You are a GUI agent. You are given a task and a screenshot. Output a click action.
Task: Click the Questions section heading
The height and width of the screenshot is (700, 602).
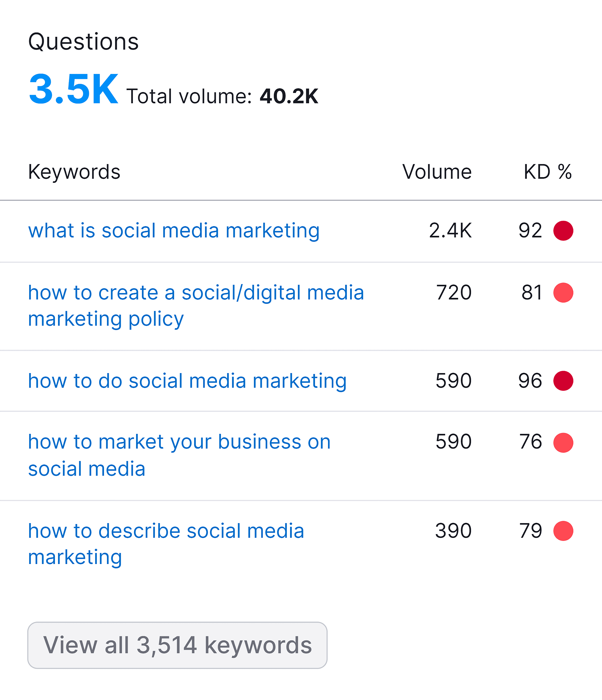(83, 42)
